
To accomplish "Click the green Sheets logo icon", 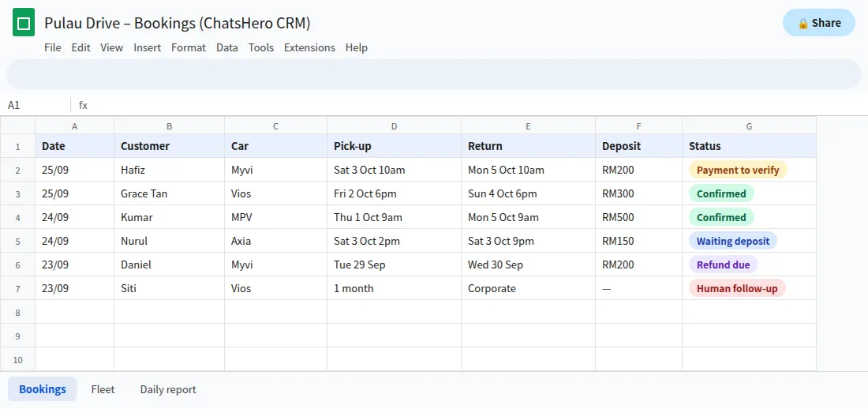I will click(x=24, y=22).
